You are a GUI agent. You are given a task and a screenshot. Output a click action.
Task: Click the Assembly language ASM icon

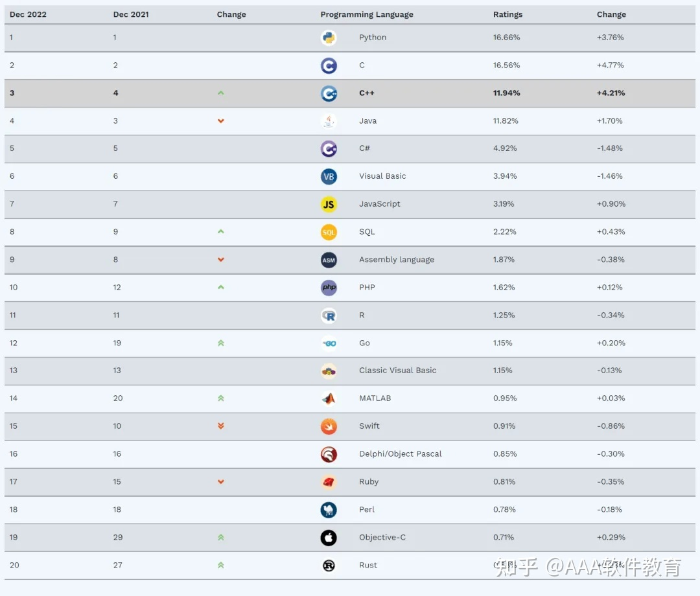tap(329, 260)
